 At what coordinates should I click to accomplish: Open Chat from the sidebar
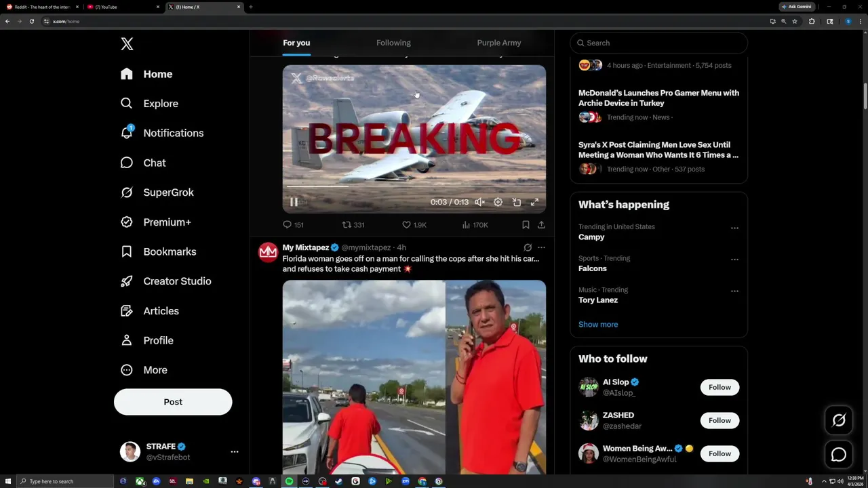pos(143,163)
